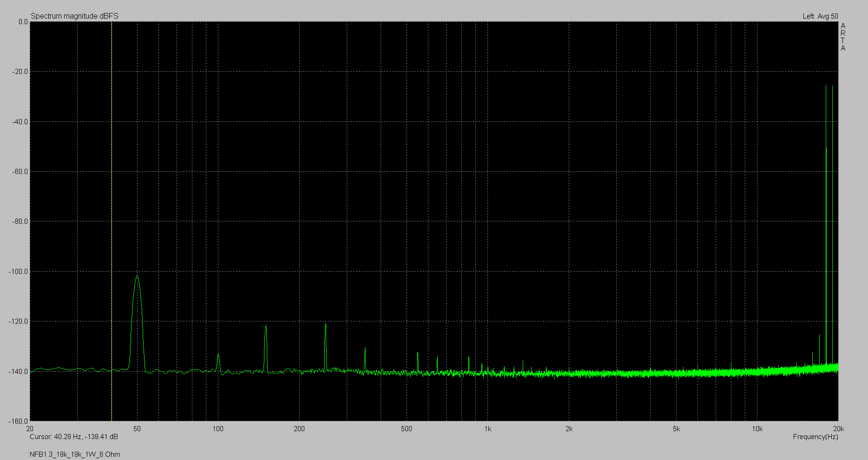Screen dimensions: 868x460
Task: Click the "-60.0" y-axis label
Action: (x=20, y=172)
